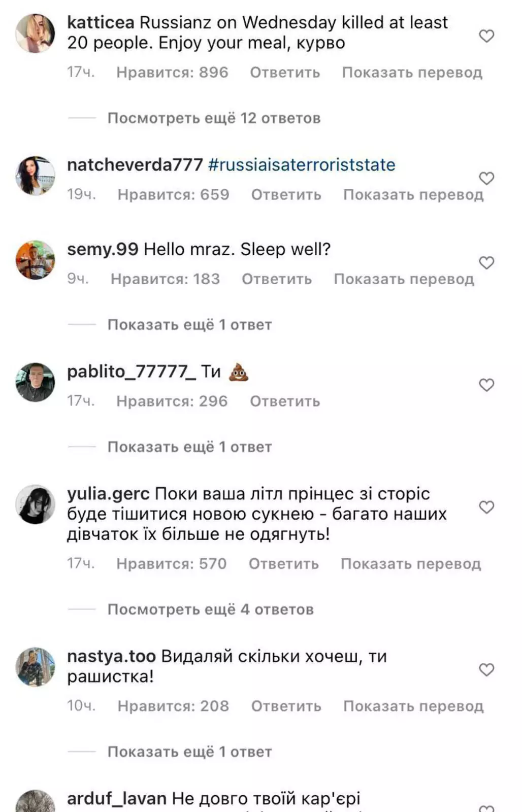Show 1 more reply under nastya.too's comment

click(189, 752)
